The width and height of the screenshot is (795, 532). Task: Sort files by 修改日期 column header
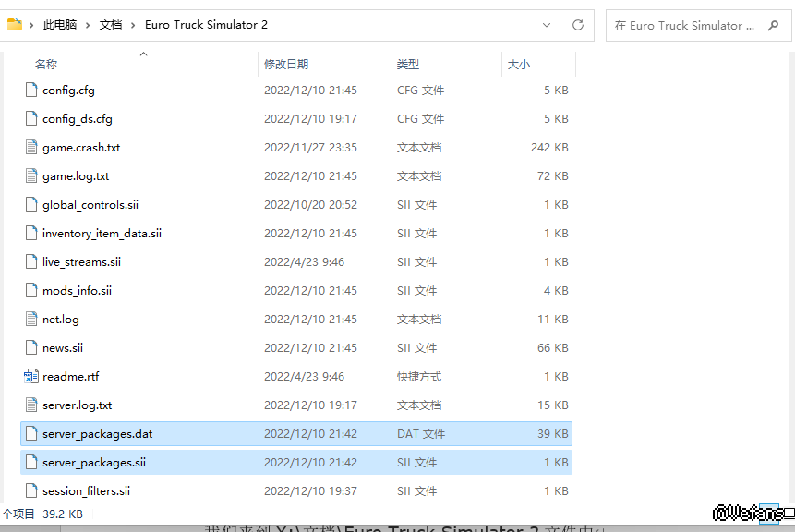tap(286, 65)
